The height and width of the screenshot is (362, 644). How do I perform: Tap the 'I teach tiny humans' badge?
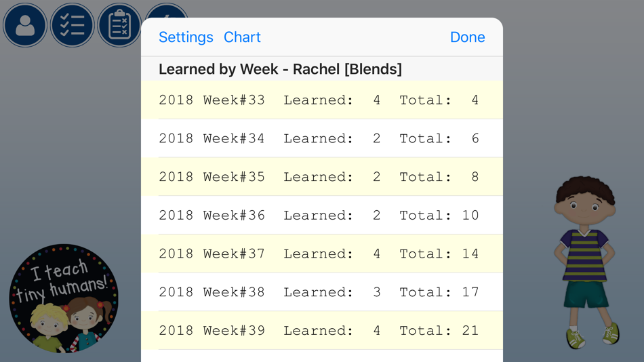point(64,299)
